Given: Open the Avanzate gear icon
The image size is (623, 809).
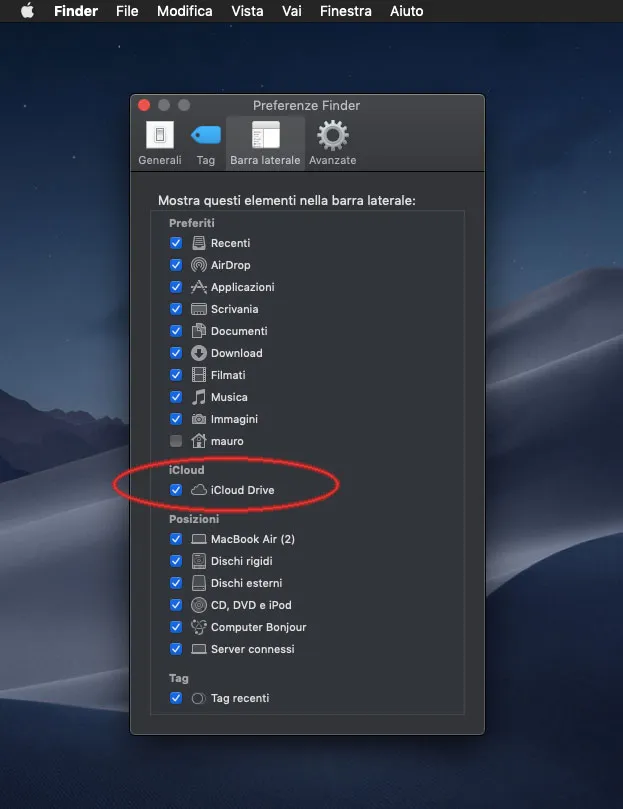Looking at the screenshot, I should pos(332,135).
